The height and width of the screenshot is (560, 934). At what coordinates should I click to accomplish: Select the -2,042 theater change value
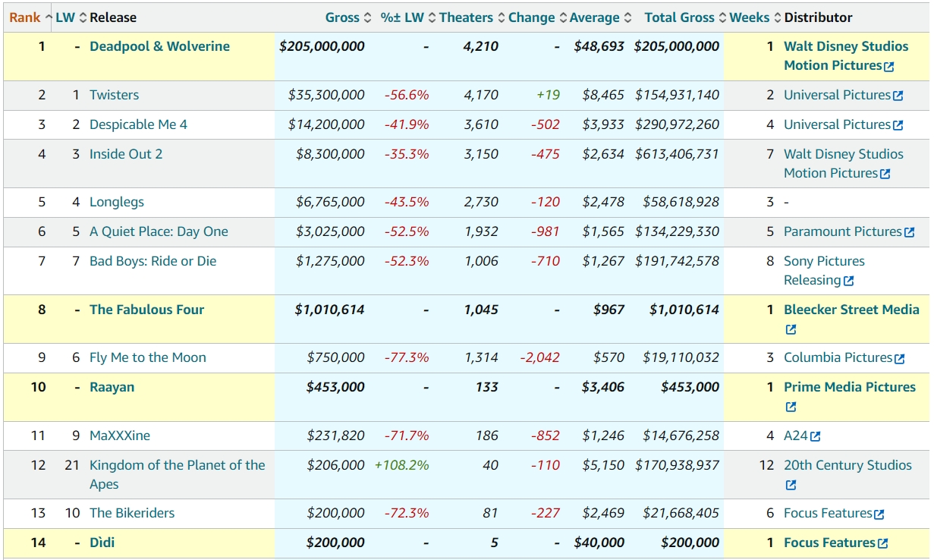[539, 357]
